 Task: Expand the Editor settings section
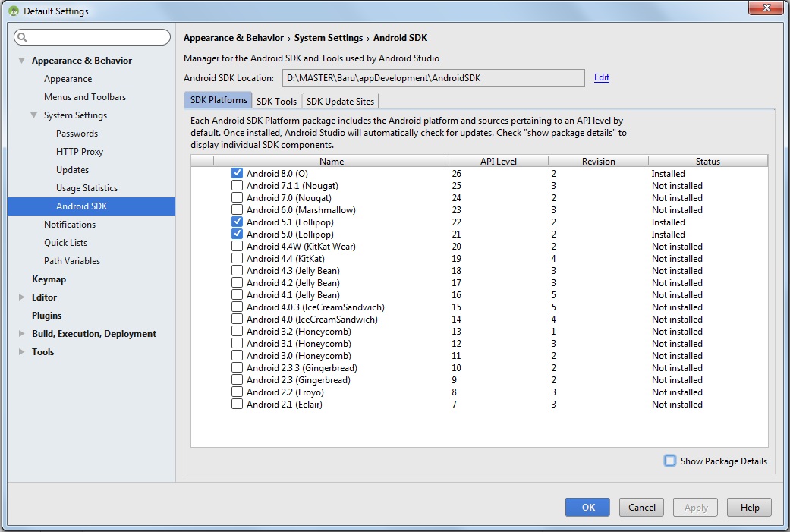22,297
